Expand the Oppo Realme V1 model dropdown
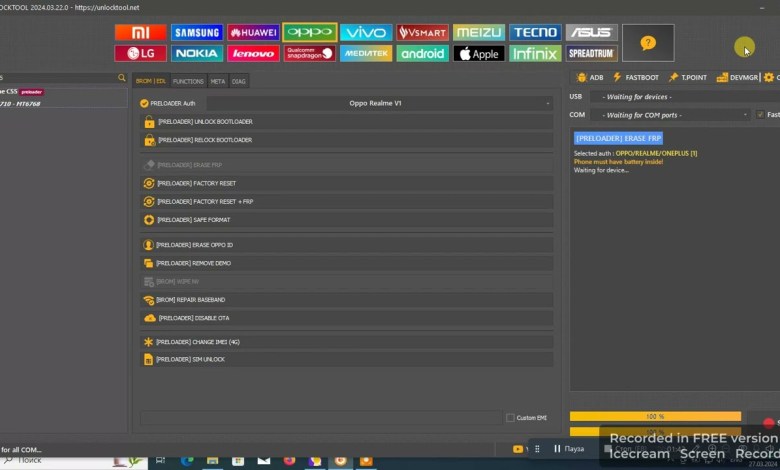 pos(380,102)
